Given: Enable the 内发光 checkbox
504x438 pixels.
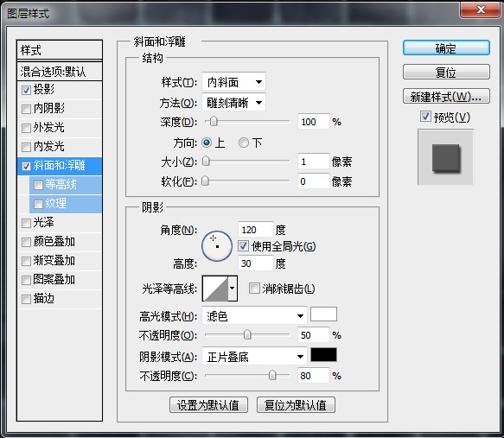Looking at the screenshot, I should [x=26, y=147].
